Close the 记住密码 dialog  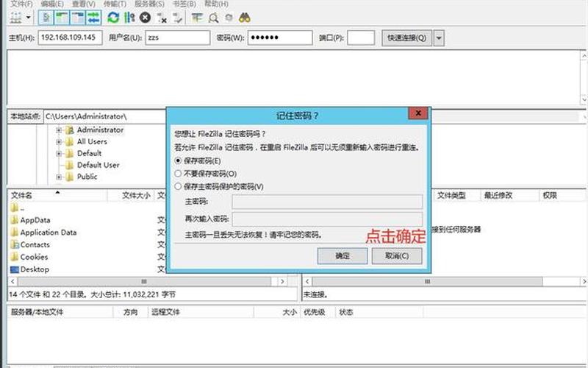tap(418, 113)
